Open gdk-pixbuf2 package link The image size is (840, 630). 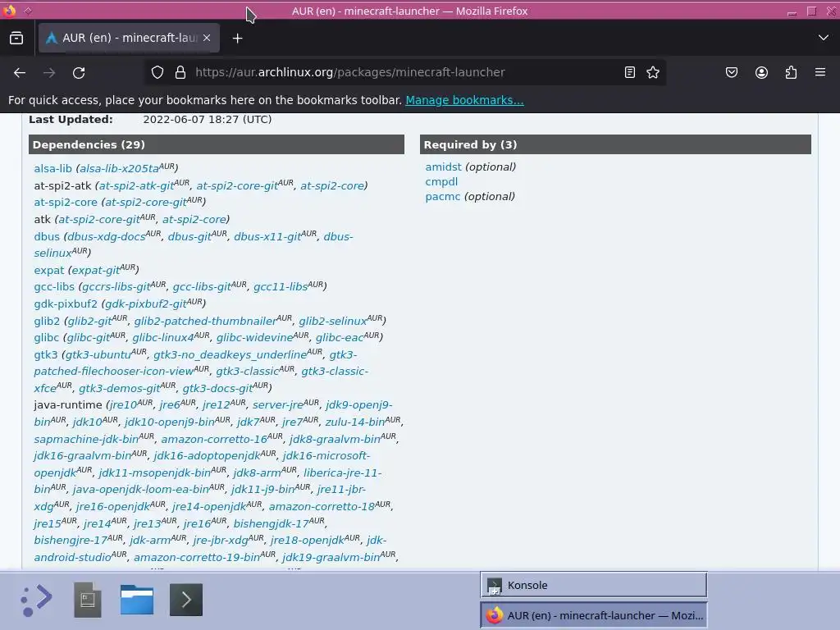pyautogui.click(x=66, y=304)
